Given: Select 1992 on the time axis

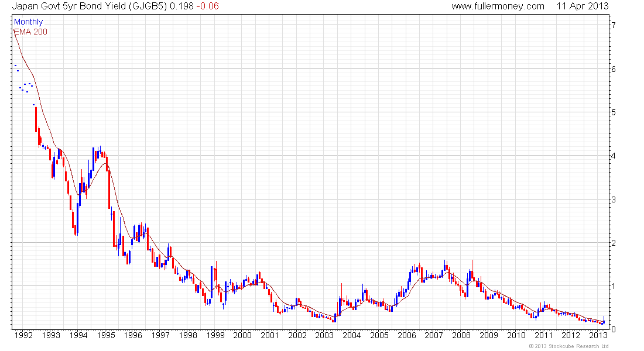Looking at the screenshot, I should pyautogui.click(x=23, y=335).
